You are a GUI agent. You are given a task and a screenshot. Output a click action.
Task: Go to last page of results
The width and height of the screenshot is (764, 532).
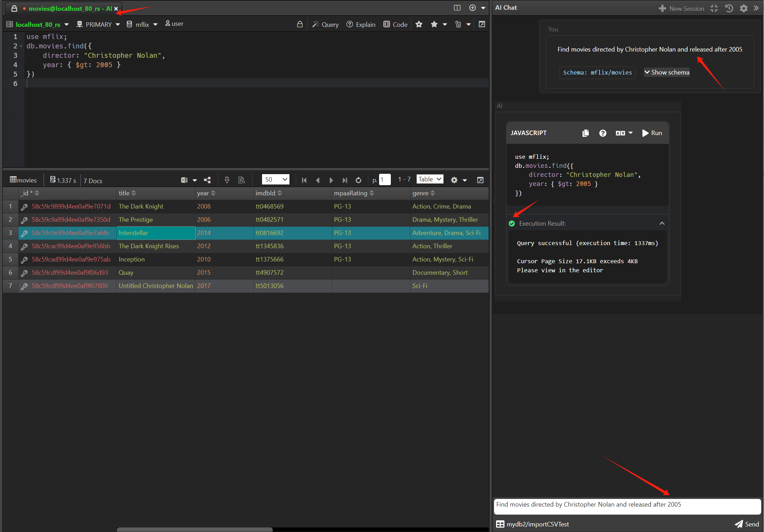[345, 180]
